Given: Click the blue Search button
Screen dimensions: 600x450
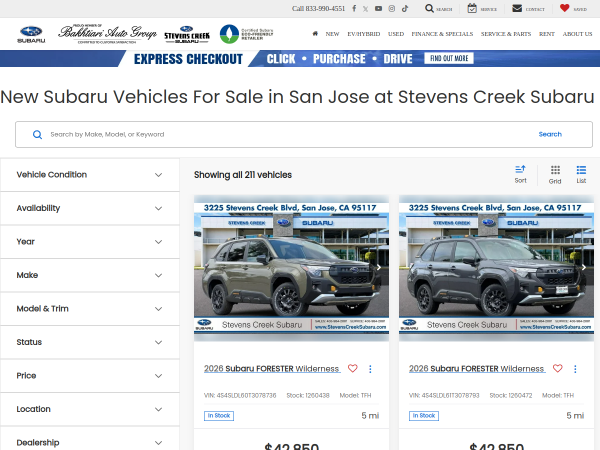Looking at the screenshot, I should click(550, 134).
